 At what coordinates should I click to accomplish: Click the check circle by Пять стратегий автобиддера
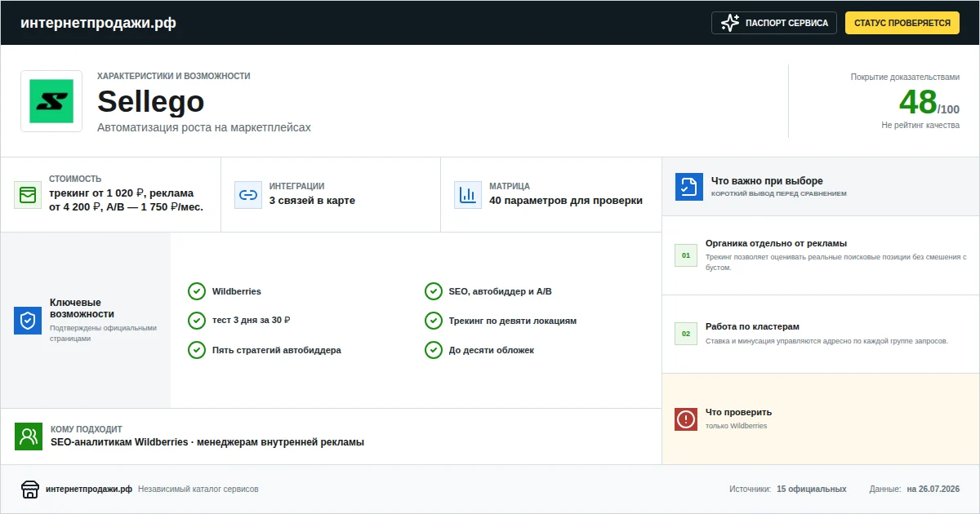tap(197, 350)
